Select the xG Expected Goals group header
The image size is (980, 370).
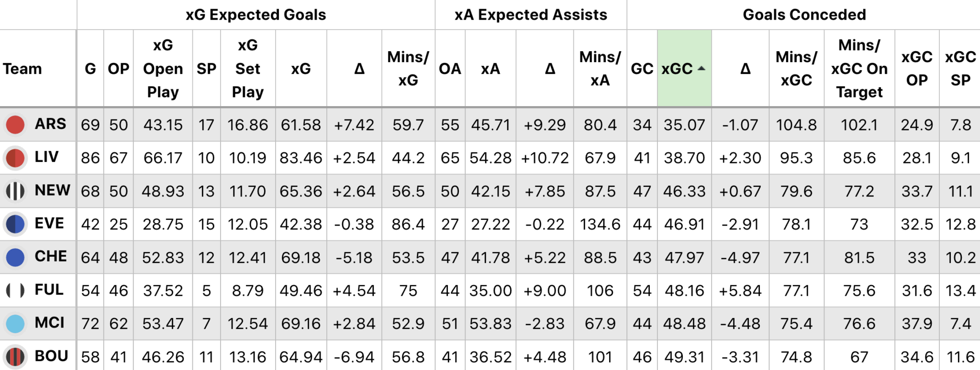[256, 15]
